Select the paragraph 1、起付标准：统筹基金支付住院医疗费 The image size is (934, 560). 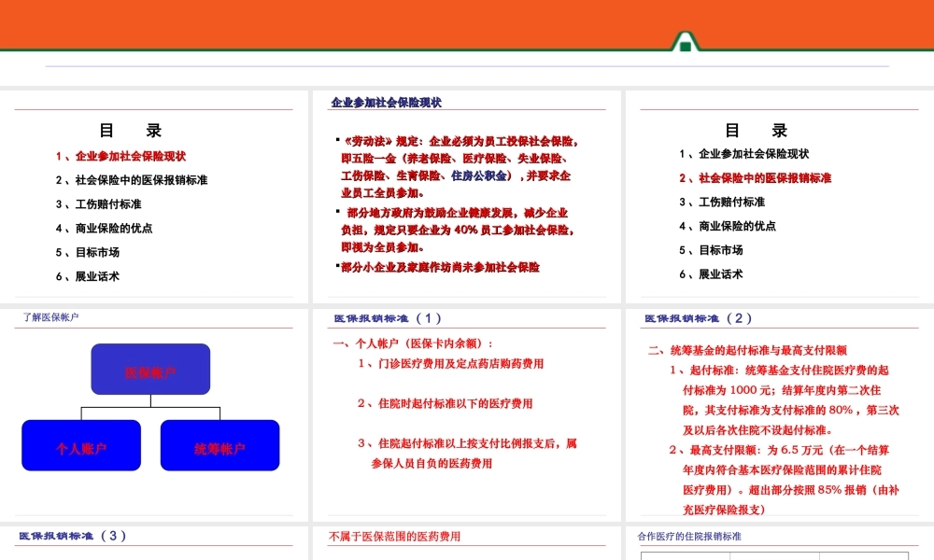pyautogui.click(x=785, y=399)
